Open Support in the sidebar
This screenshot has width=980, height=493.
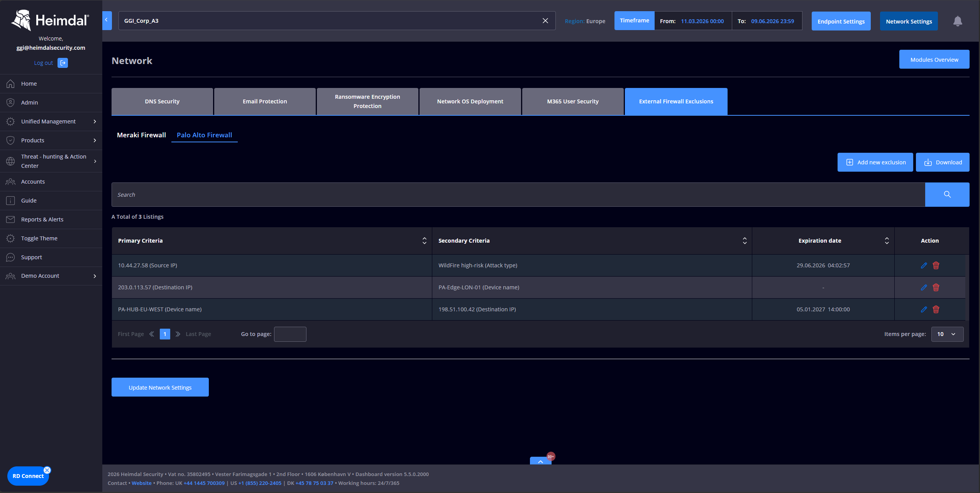pyautogui.click(x=51, y=257)
